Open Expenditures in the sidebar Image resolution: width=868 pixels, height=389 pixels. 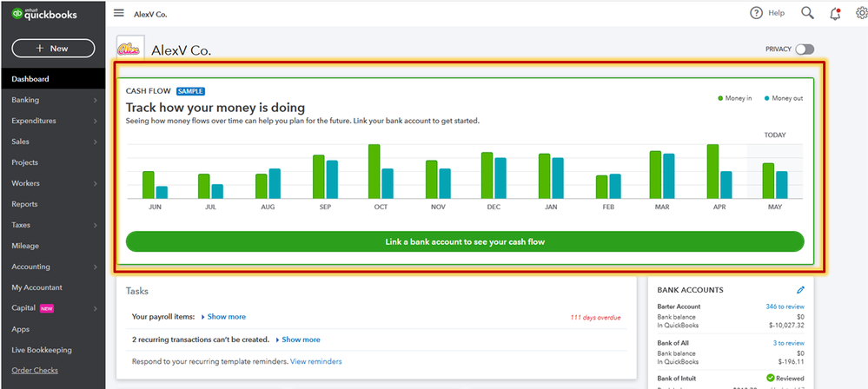[34, 121]
